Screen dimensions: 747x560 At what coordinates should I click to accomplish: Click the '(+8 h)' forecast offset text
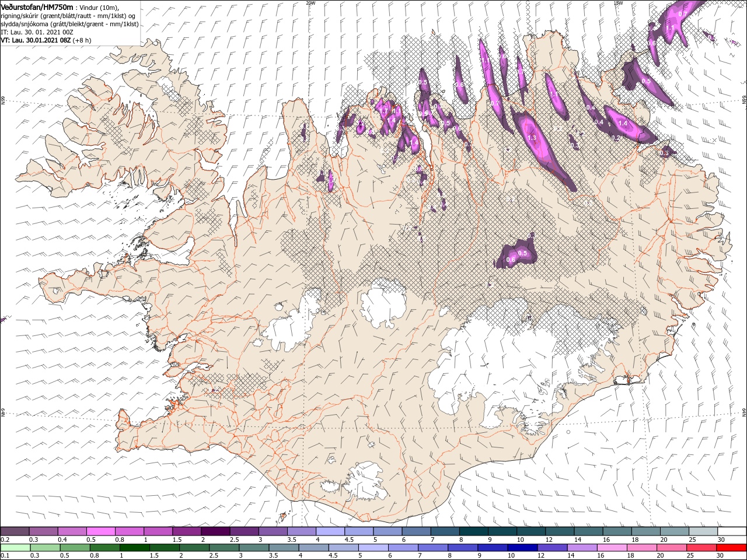click(82, 40)
